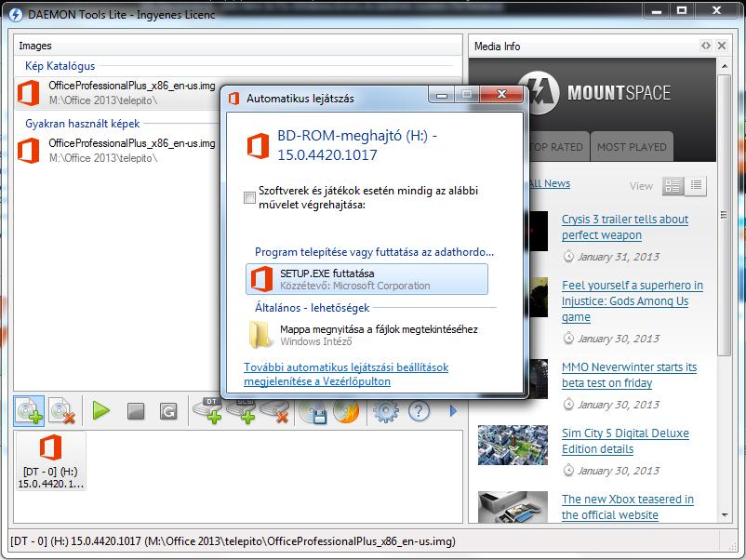Click the Remove Image toolbar icon
Image resolution: width=746 pixels, height=560 pixels.
61,410
